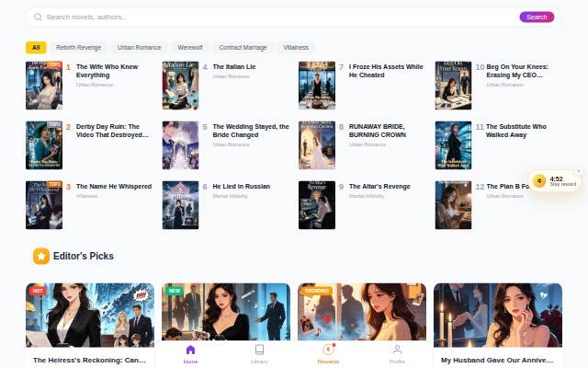
Task: Open the Home tab icon in the bottom navigation
Action: click(190, 350)
